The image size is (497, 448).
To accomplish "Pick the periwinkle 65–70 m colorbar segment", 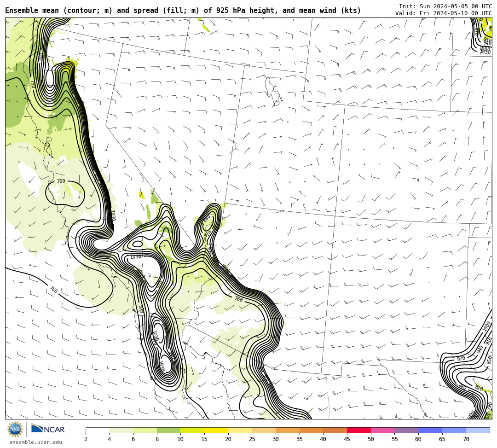I will coord(454,430).
